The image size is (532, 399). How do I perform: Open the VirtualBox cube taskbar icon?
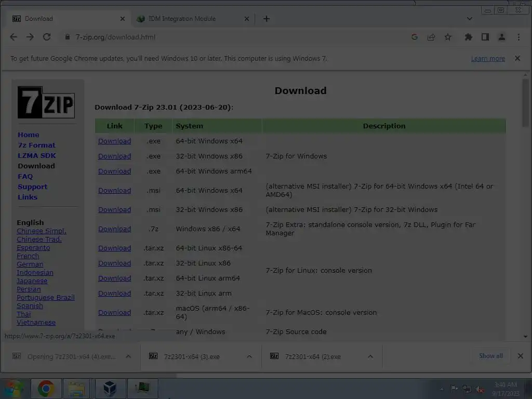click(110, 389)
